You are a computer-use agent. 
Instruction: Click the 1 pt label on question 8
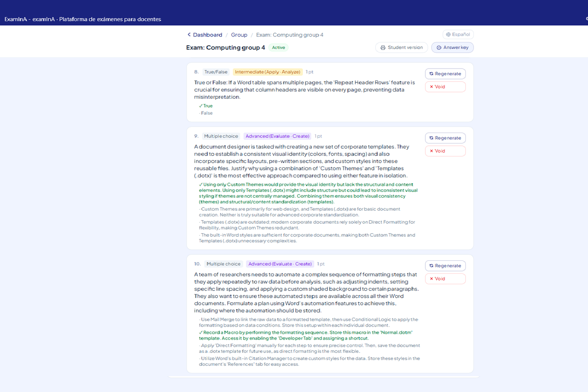(309, 72)
